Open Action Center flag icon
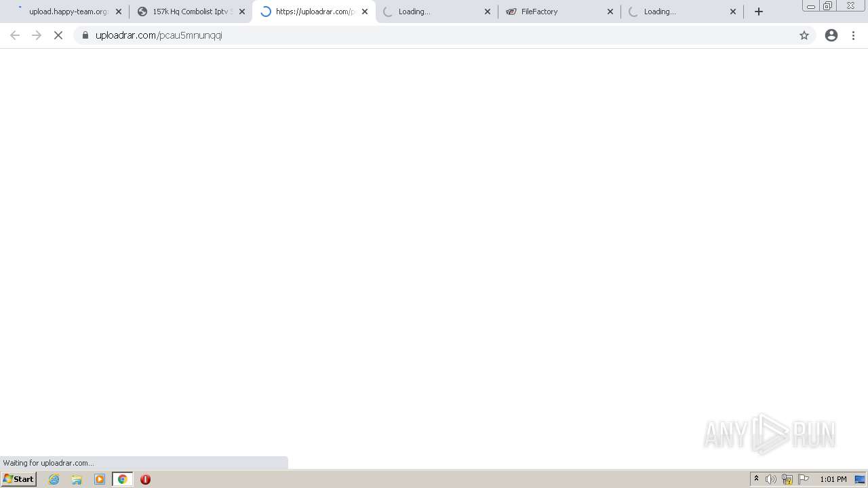This screenshot has width=868, height=488. 804,479
